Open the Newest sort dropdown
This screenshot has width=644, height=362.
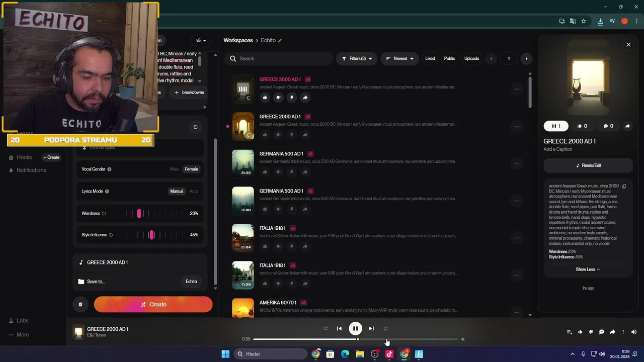coord(399,59)
